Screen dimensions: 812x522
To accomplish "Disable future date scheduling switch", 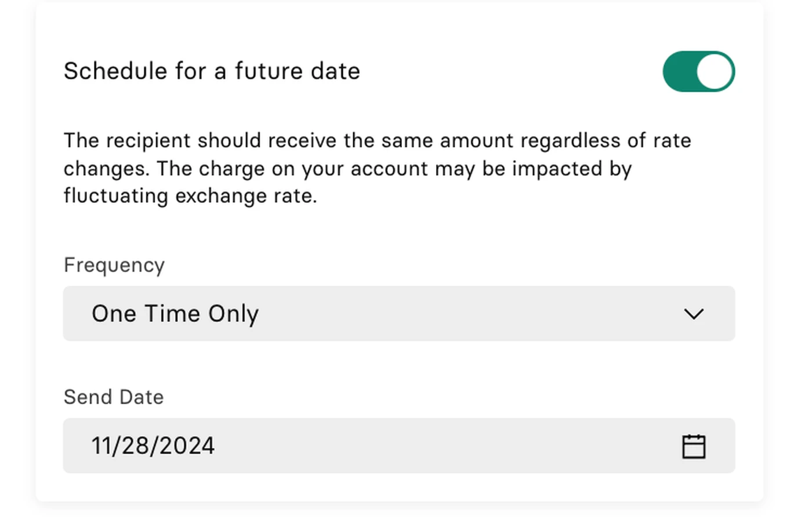I will tap(699, 71).
